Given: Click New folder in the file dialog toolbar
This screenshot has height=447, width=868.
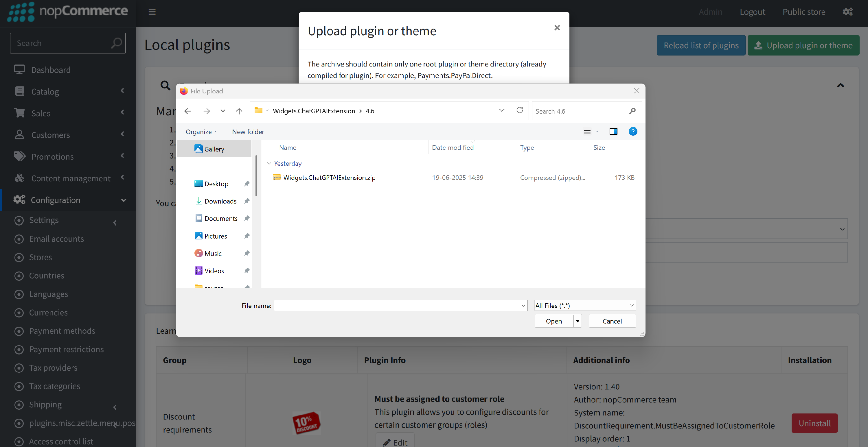Looking at the screenshot, I should (248, 132).
